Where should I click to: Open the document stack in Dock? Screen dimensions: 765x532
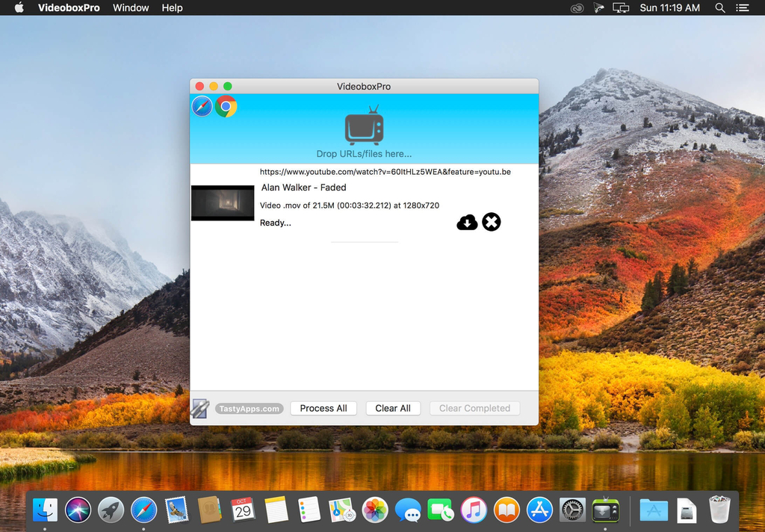[x=687, y=510]
